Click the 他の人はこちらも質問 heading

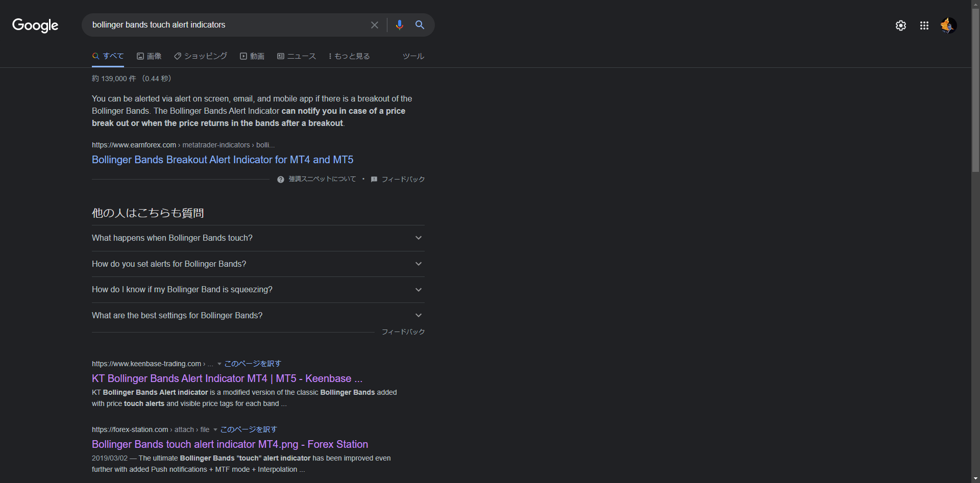pyautogui.click(x=148, y=213)
